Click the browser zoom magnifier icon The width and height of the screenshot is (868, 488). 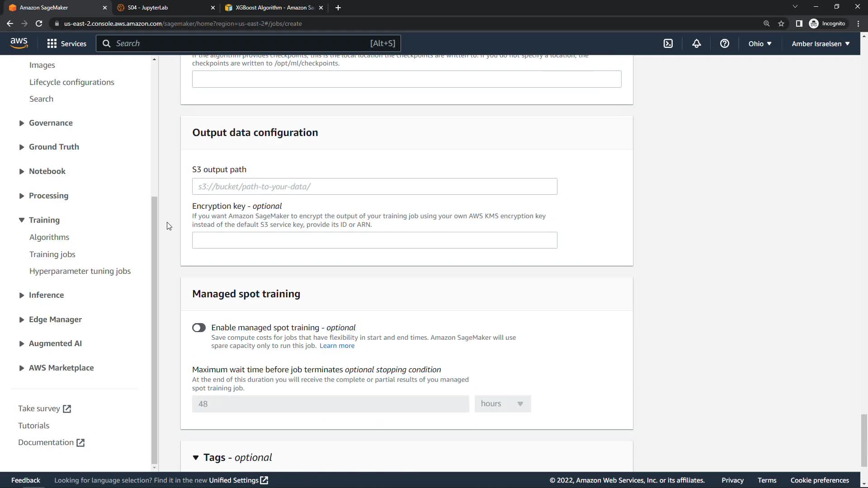coord(766,23)
